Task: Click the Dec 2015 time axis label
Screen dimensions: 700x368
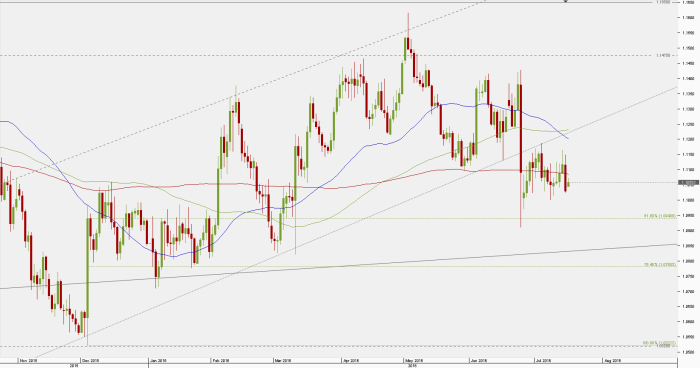Action: [91, 360]
